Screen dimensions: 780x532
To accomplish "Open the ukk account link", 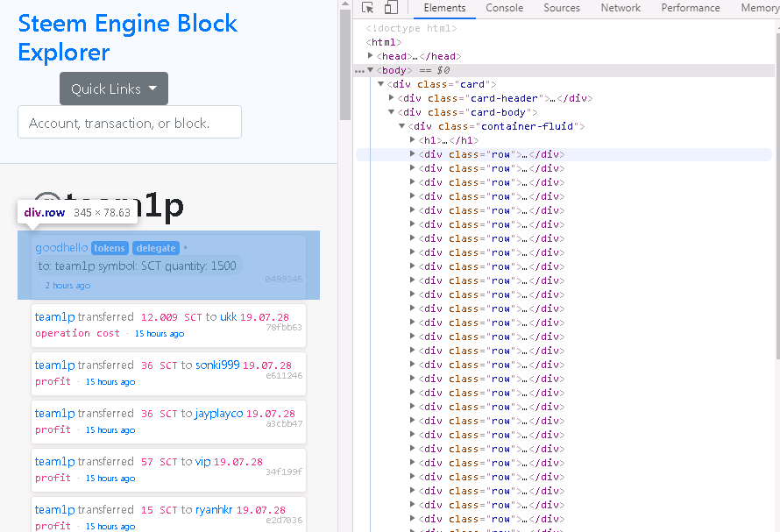I will pos(229,317).
